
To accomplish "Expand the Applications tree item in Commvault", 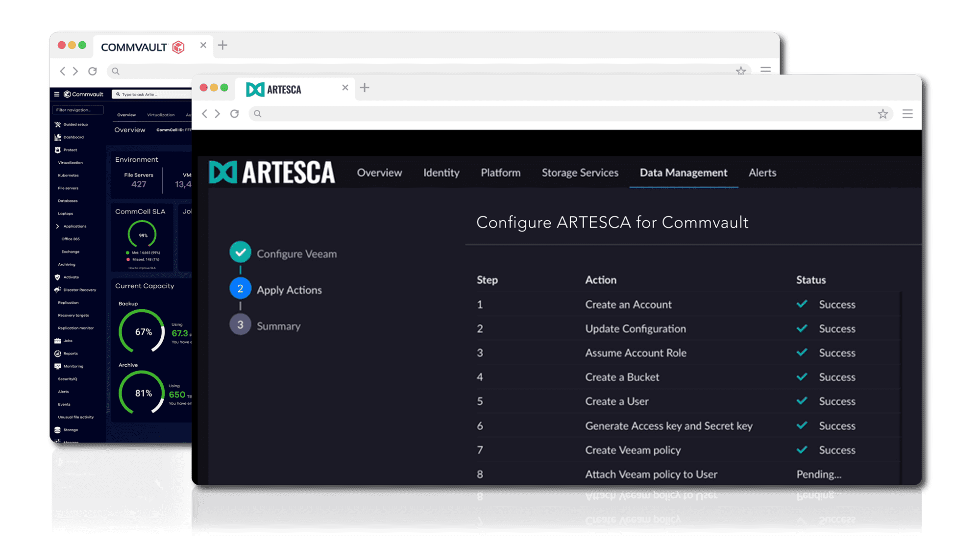I will tap(58, 226).
